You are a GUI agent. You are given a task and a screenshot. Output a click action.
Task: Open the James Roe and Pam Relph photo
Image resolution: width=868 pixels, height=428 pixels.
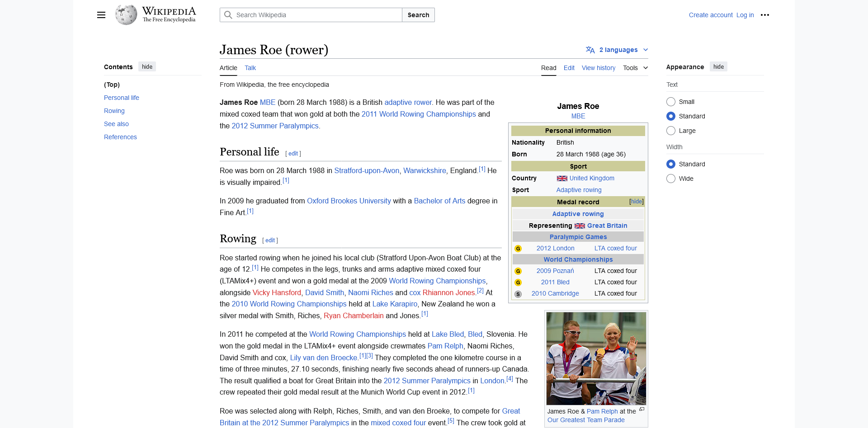[x=596, y=358]
